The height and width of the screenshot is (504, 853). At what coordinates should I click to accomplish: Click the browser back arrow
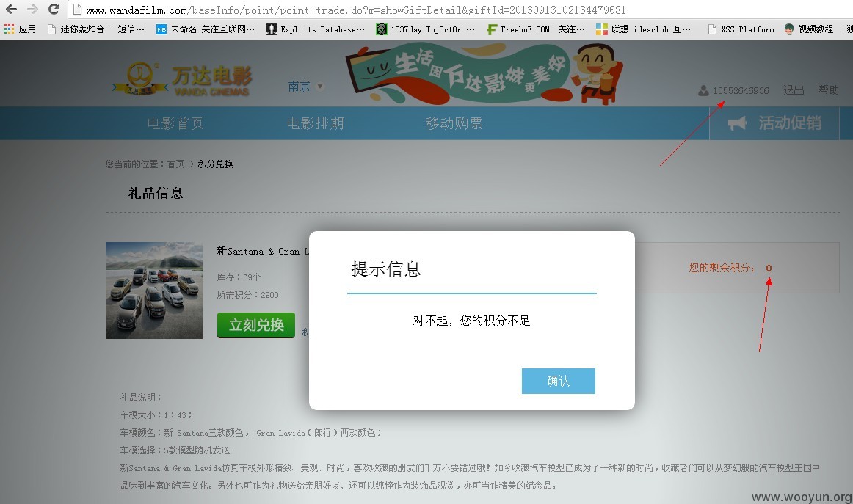click(x=11, y=10)
